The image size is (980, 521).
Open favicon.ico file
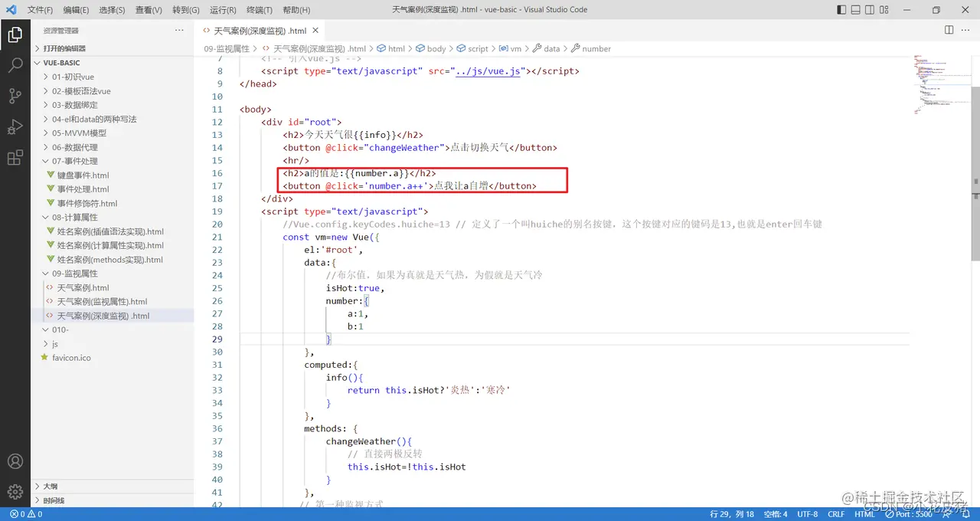pos(113,358)
